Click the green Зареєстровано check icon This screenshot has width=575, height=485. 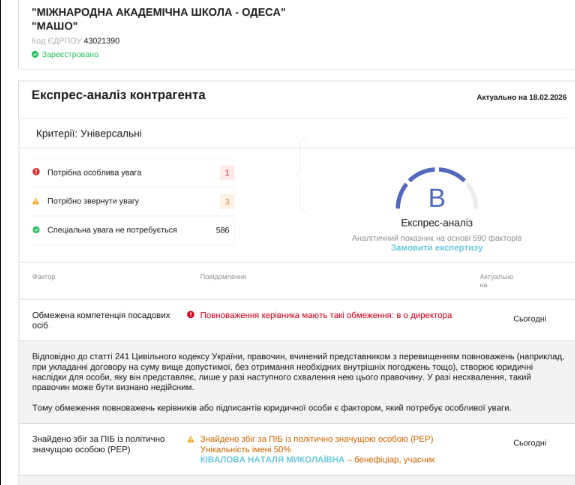(35, 55)
